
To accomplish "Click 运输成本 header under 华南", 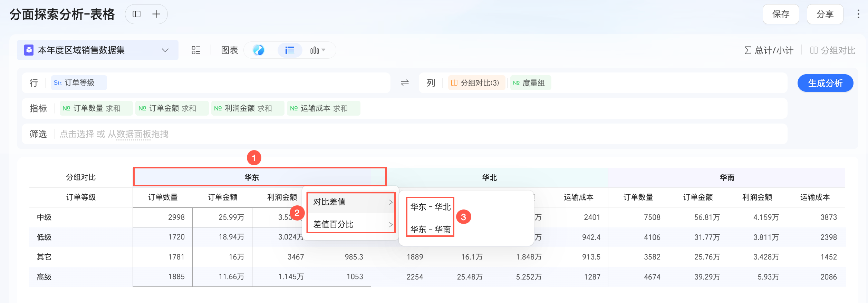I will click(815, 197).
